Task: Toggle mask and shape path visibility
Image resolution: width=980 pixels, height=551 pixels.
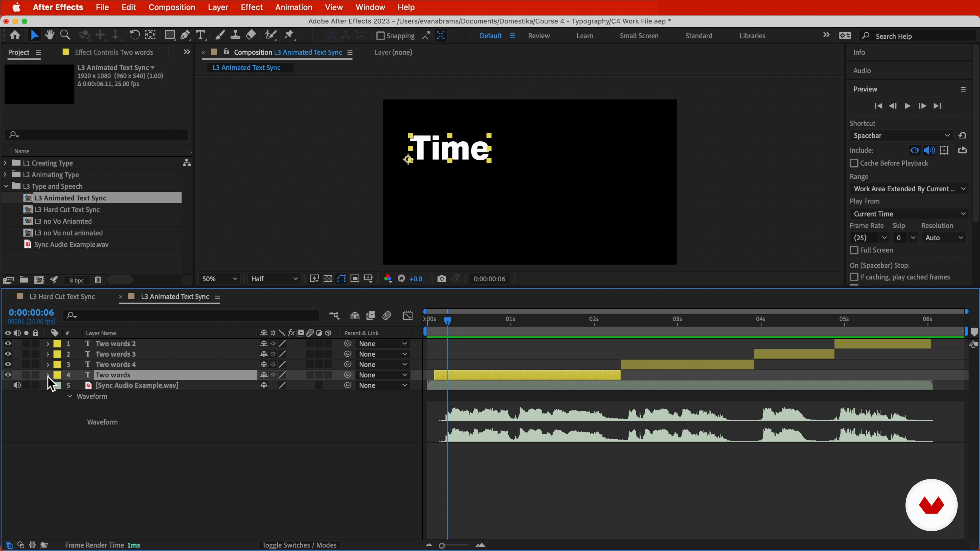Action: point(341,279)
